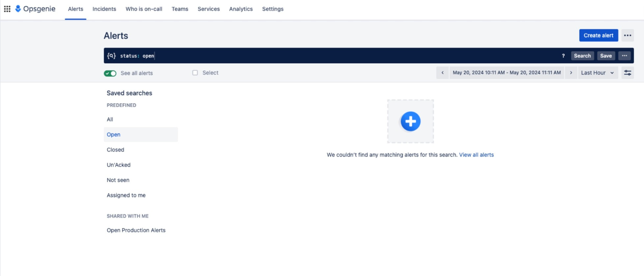Open the Open Production Alerts shared search
The width and height of the screenshot is (644, 276).
pos(141,231)
